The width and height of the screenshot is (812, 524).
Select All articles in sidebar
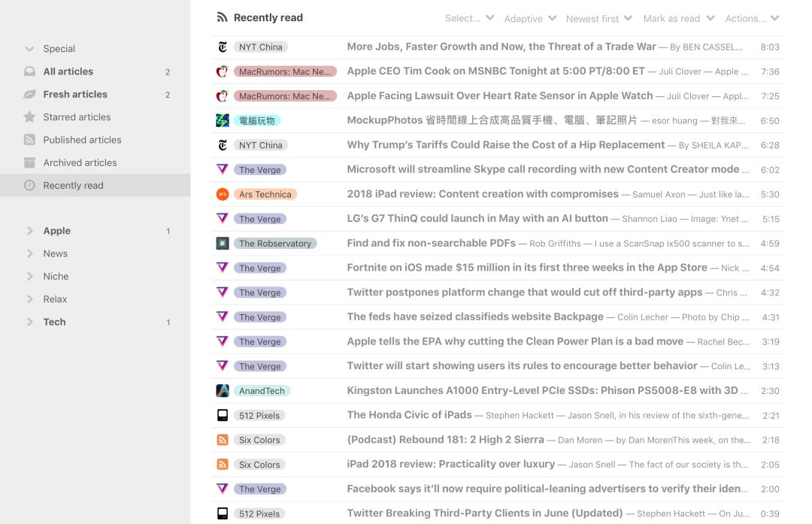(x=95, y=71)
